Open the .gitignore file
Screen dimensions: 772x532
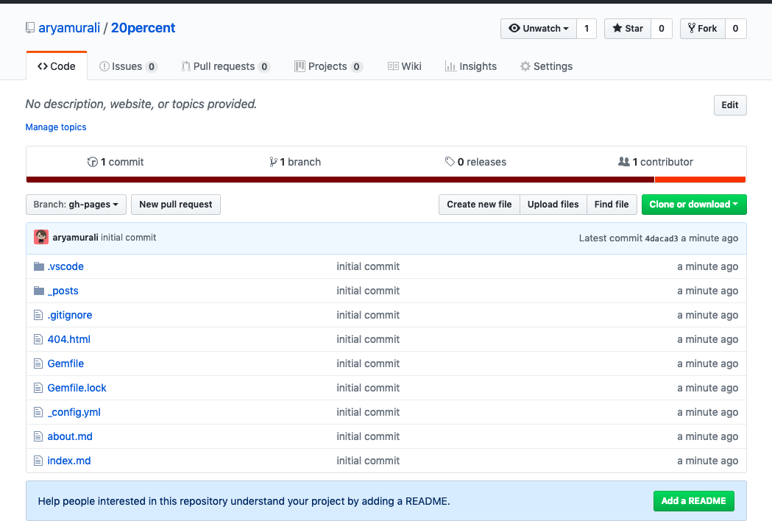point(70,315)
